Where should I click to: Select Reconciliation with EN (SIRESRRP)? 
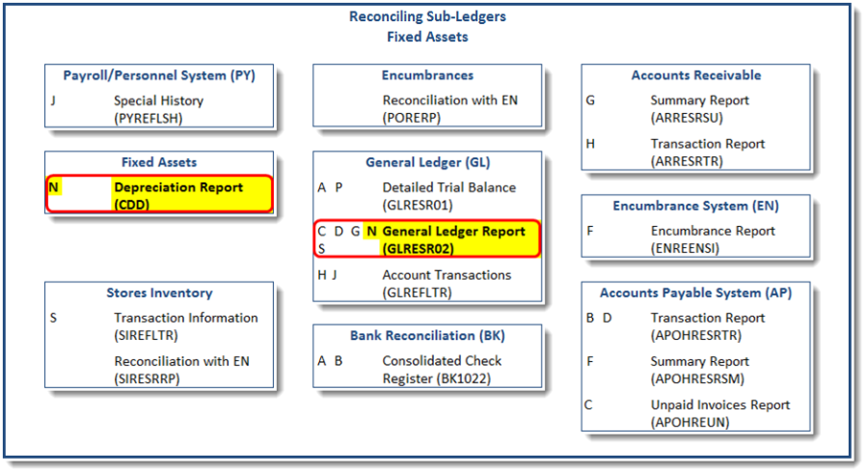click(x=181, y=370)
